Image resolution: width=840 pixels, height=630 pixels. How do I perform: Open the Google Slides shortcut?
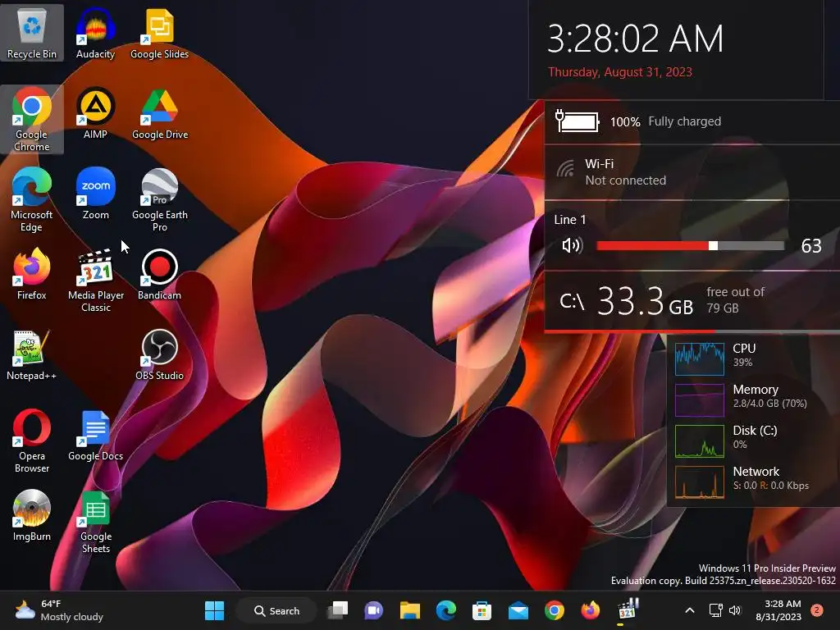pyautogui.click(x=160, y=33)
